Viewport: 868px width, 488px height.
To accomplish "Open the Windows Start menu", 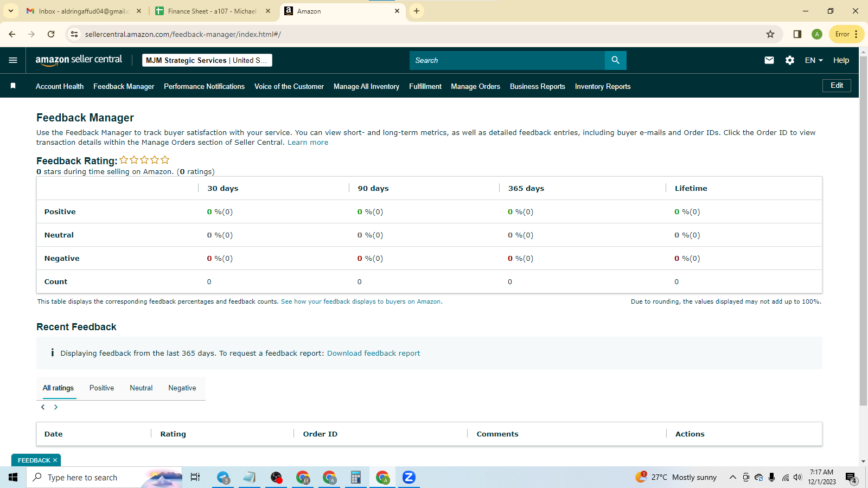I will tap(13, 477).
